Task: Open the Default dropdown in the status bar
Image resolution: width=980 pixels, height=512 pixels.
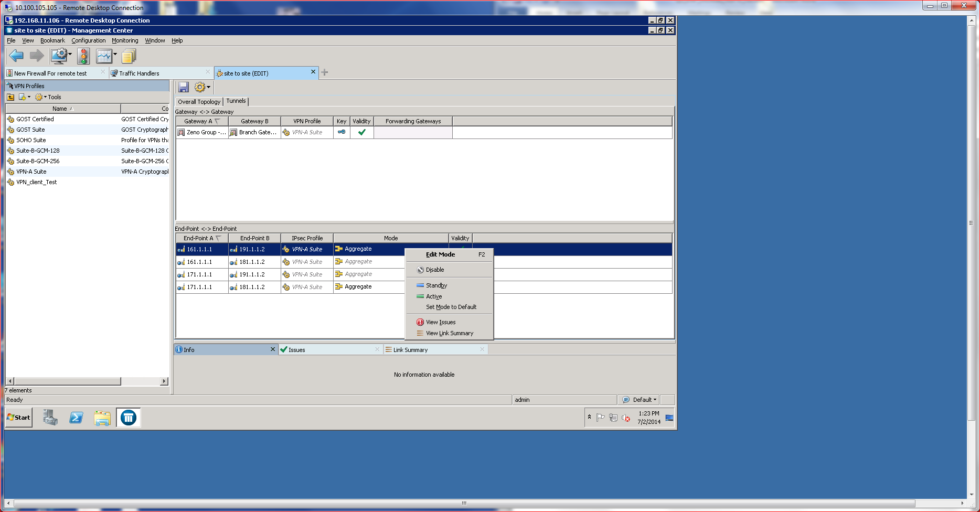Action: pos(640,400)
